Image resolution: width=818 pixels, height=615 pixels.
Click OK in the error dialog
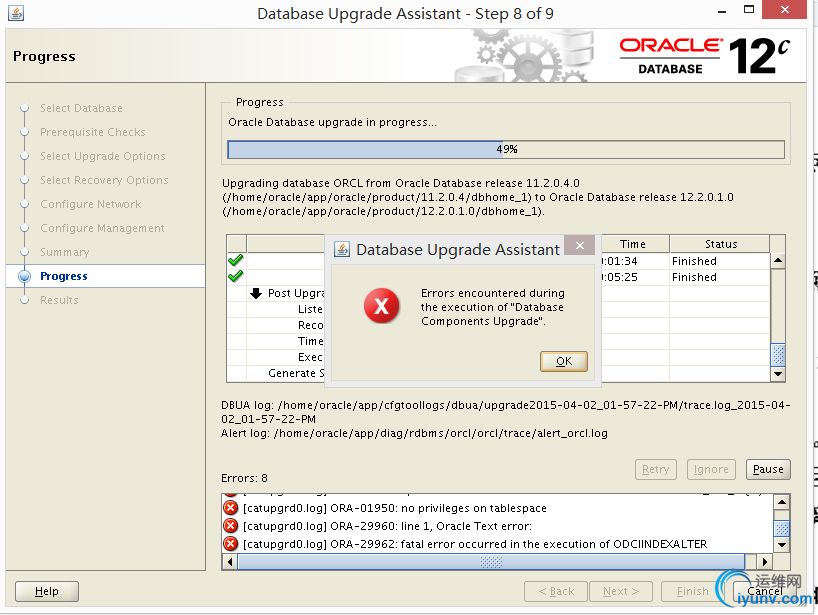pyautogui.click(x=563, y=361)
